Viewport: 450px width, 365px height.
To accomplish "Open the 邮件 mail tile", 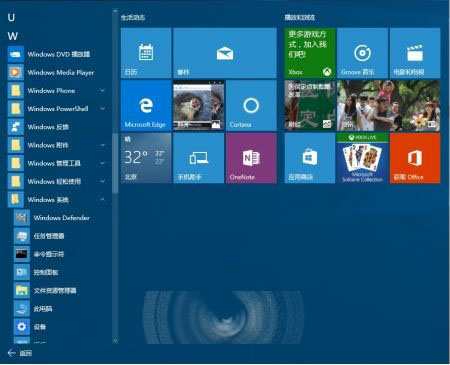I will click(225, 53).
